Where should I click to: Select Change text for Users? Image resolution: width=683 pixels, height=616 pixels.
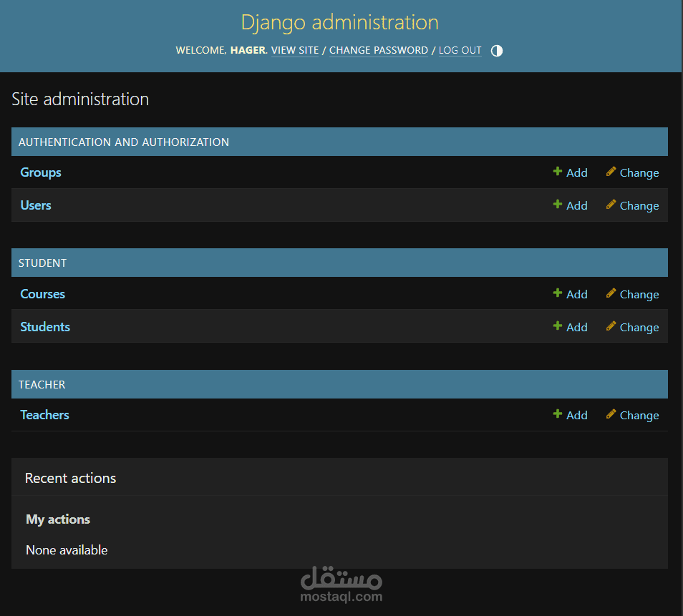pyautogui.click(x=639, y=205)
